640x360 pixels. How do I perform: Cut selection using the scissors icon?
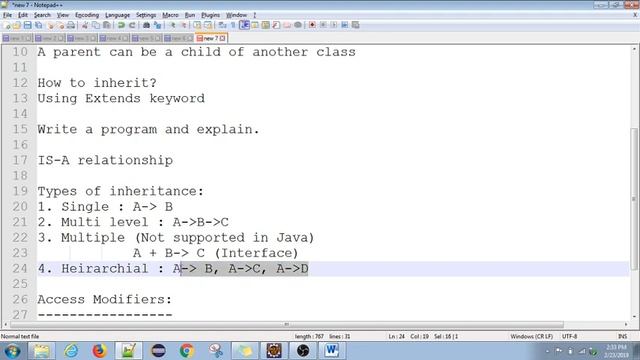(x=85, y=25)
